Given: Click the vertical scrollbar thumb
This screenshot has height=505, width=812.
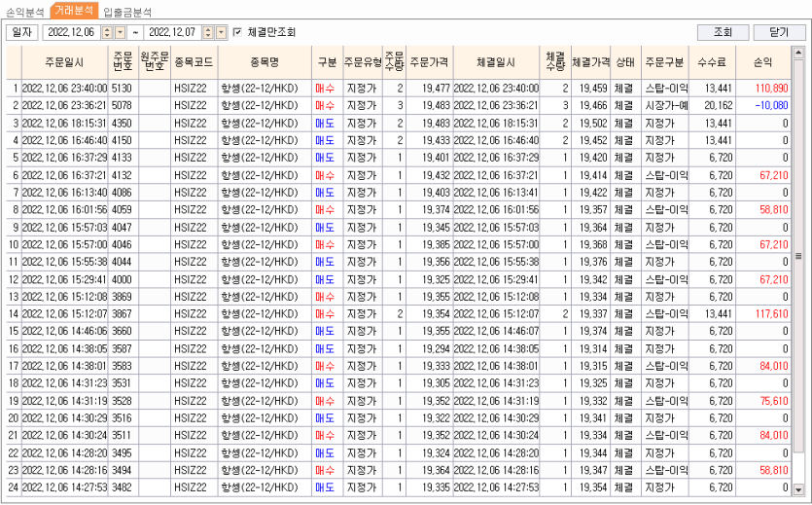Looking at the screenshot, I should click(798, 255).
